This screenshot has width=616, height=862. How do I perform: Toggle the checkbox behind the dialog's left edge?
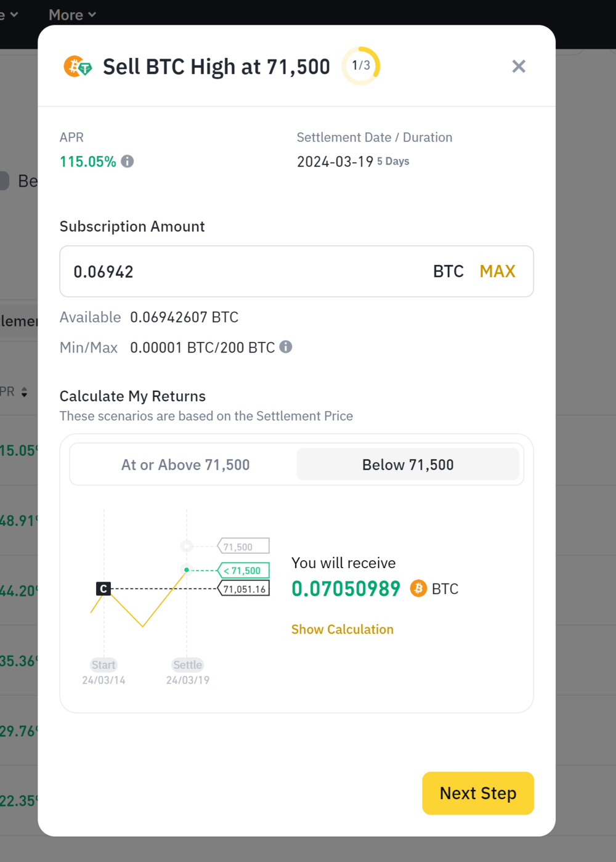[x=4, y=181]
